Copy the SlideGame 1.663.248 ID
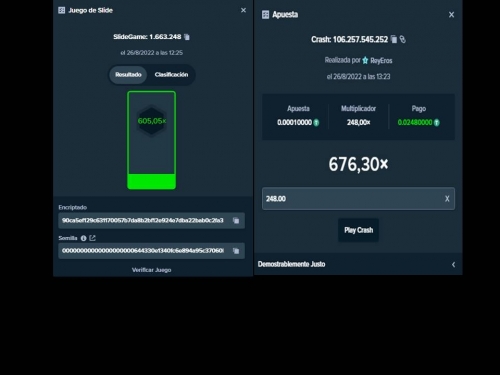This screenshot has height=375, width=500. (187, 37)
